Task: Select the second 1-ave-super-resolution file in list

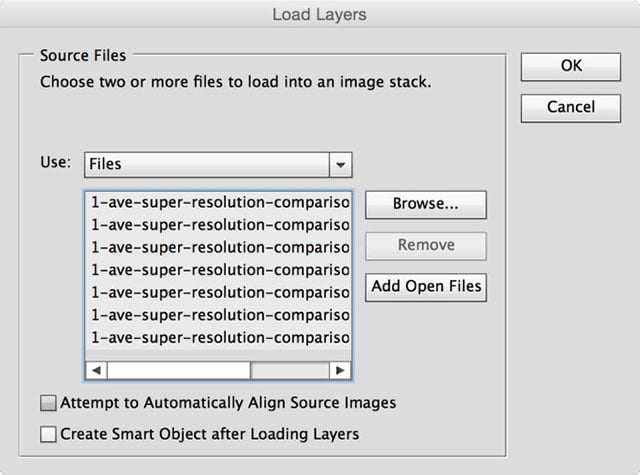Action: (218, 225)
